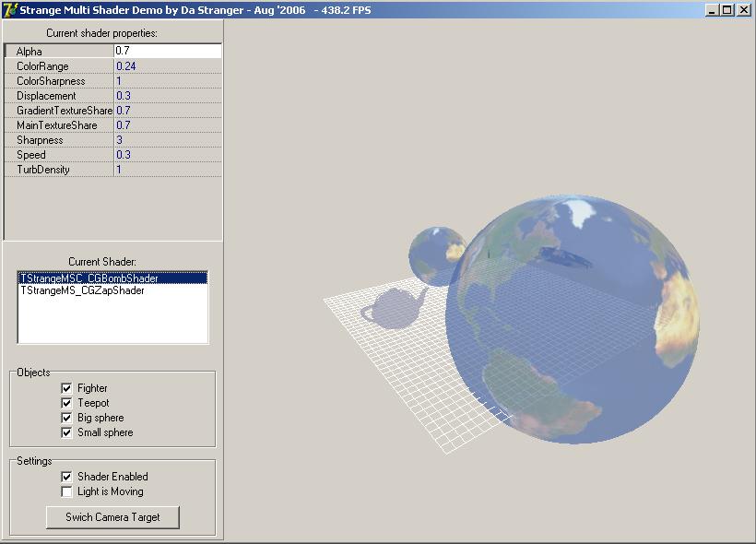Screen dimensions: 756x544
Task: Select the Sharpness value 3
Action: (168, 140)
